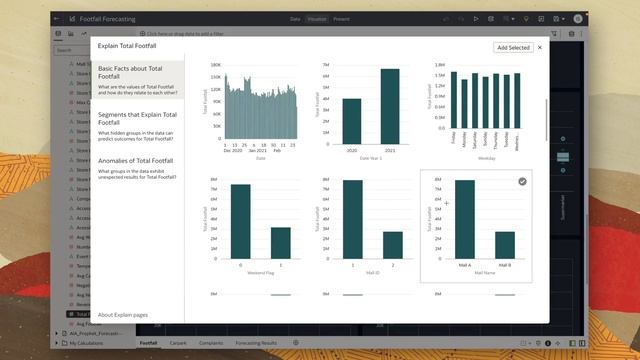Toggle the selected checkmark on Mall Name chart

[522, 182]
